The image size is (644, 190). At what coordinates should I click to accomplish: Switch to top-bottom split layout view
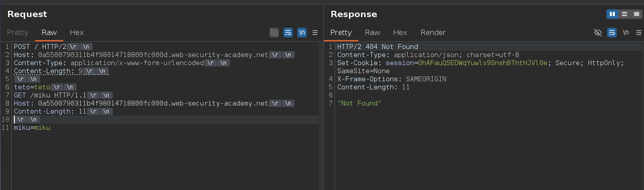[x=624, y=14]
